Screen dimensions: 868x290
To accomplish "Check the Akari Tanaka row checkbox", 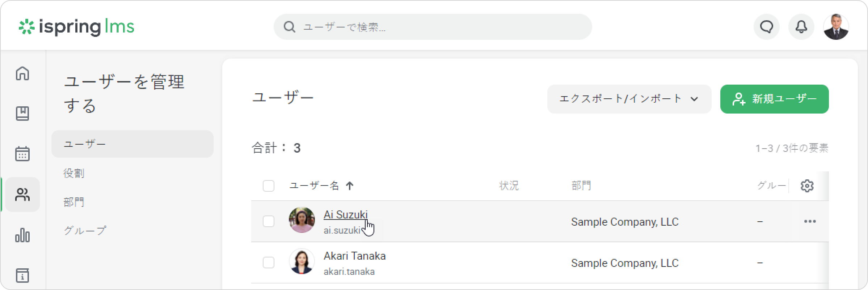I will point(268,263).
